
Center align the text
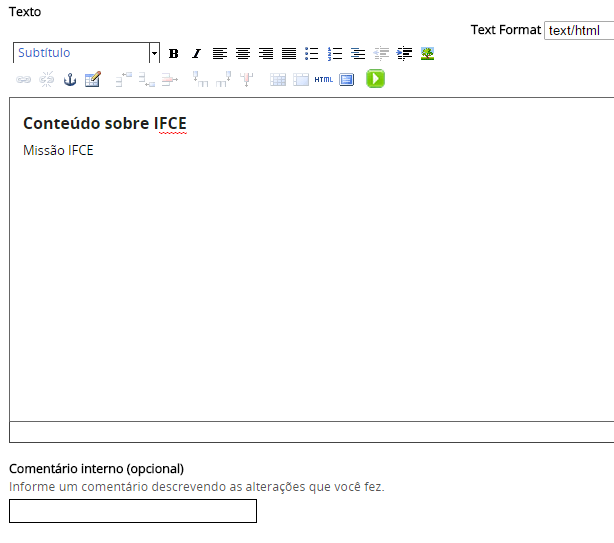click(x=243, y=53)
